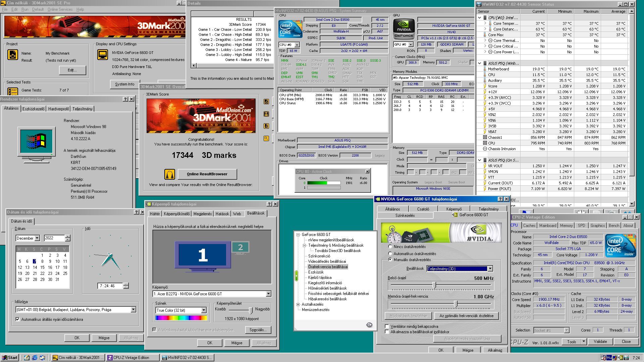
Task: Open the CPU #0 selector in HWiNFO summary
Action: [x=297, y=45]
